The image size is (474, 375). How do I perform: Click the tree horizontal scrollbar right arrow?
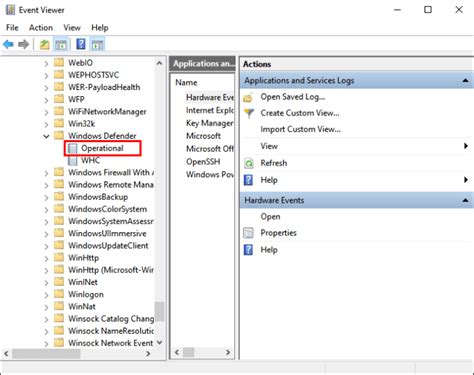coord(148,354)
